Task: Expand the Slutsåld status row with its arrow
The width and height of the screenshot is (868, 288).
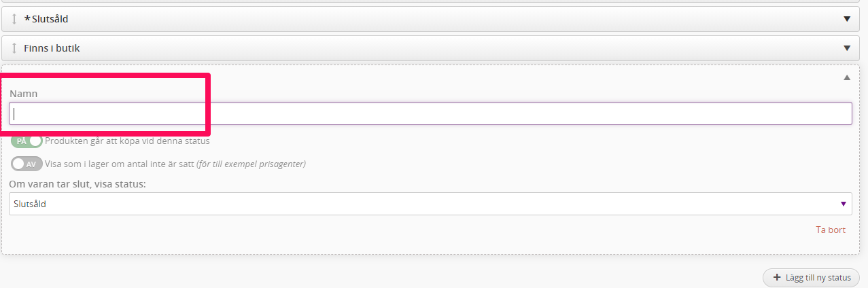Action: [847, 19]
